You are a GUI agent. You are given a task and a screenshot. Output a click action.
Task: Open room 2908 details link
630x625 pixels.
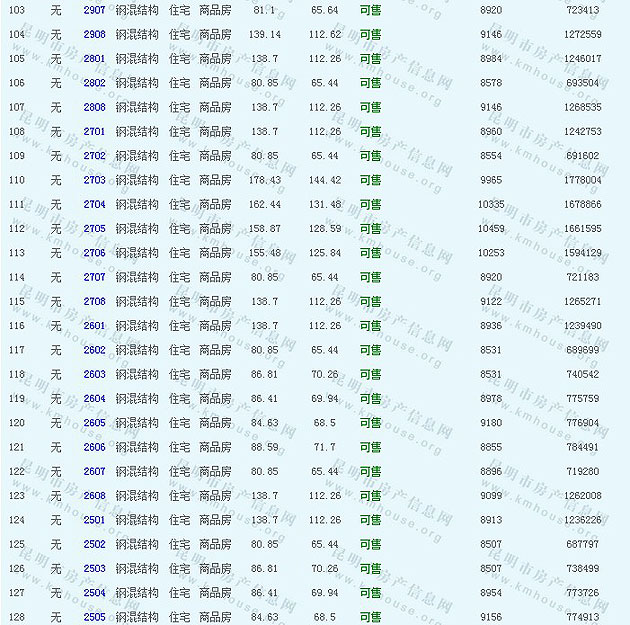(x=94, y=34)
